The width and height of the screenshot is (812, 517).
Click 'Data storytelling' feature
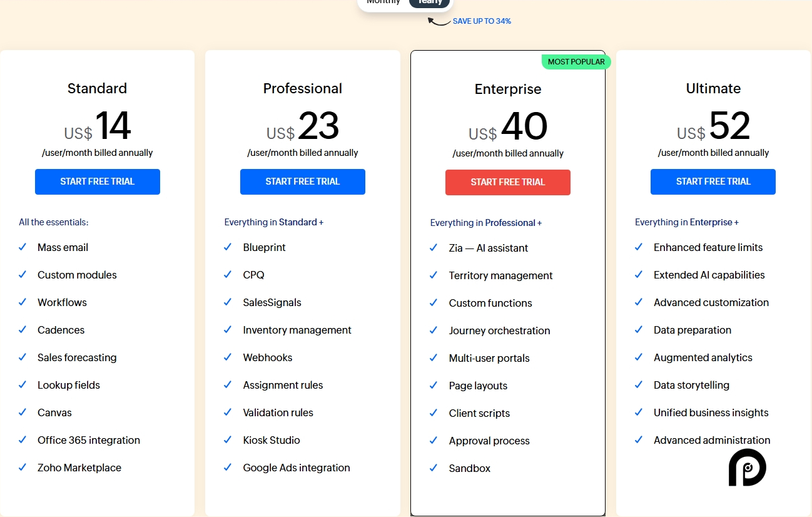(691, 385)
